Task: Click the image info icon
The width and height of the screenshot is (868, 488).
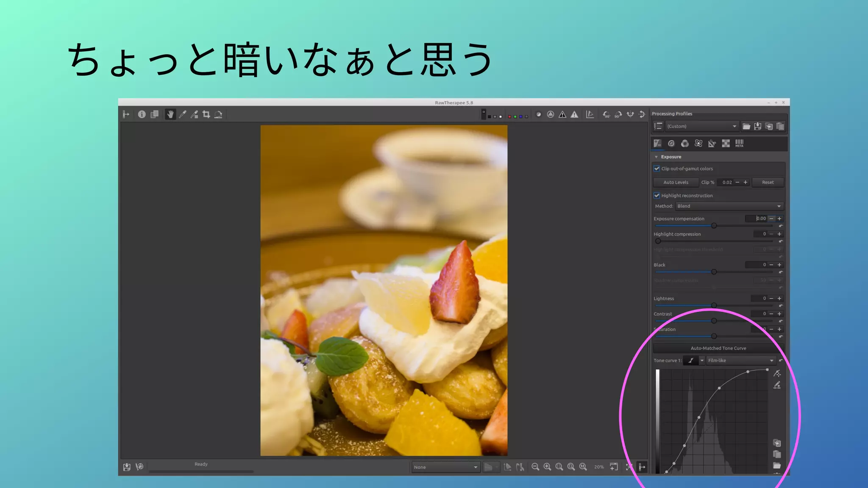Action: [142, 114]
